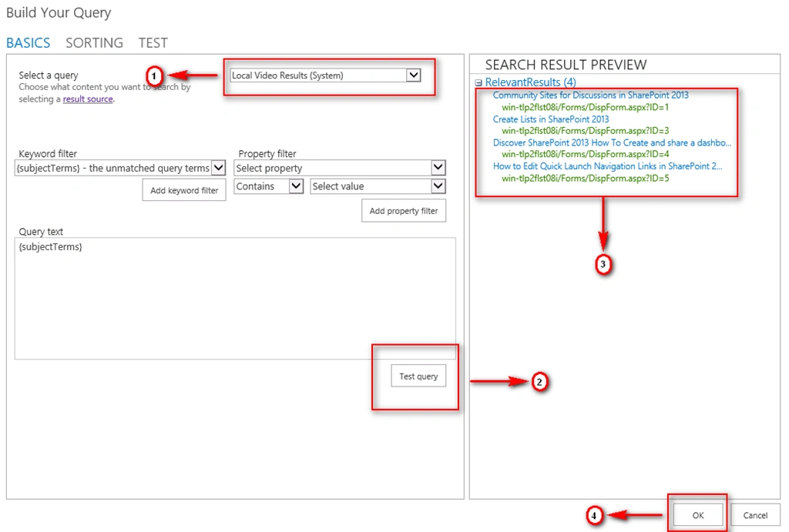Click the DispForm.aspx?ID=4 URL

coord(586,154)
